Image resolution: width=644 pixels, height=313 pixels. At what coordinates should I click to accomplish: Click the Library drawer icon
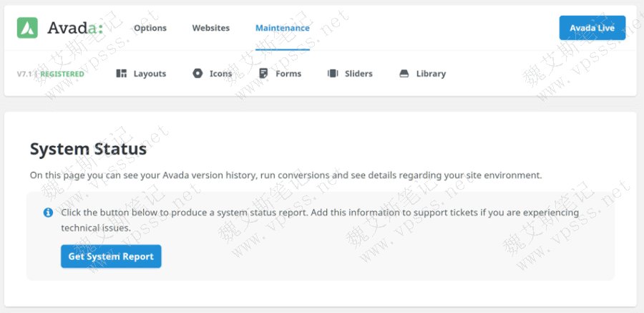point(404,74)
